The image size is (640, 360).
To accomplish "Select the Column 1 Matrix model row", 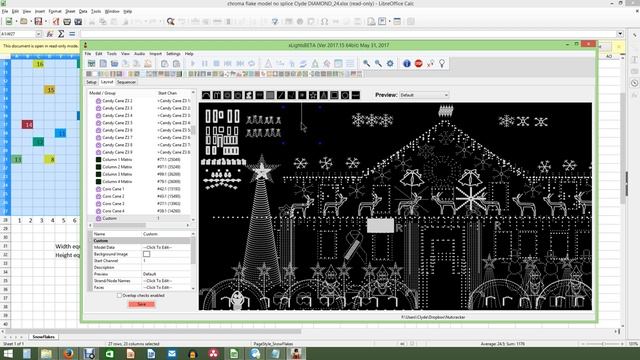I will (139, 160).
